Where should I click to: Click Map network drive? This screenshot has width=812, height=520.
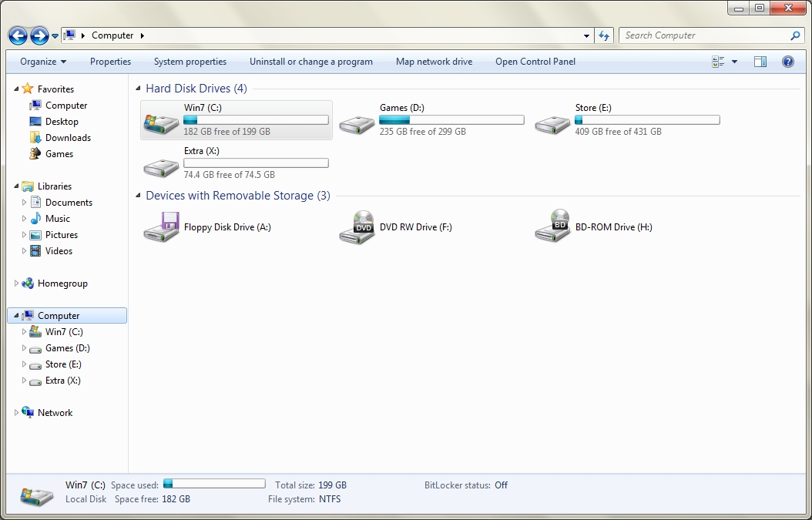(434, 62)
